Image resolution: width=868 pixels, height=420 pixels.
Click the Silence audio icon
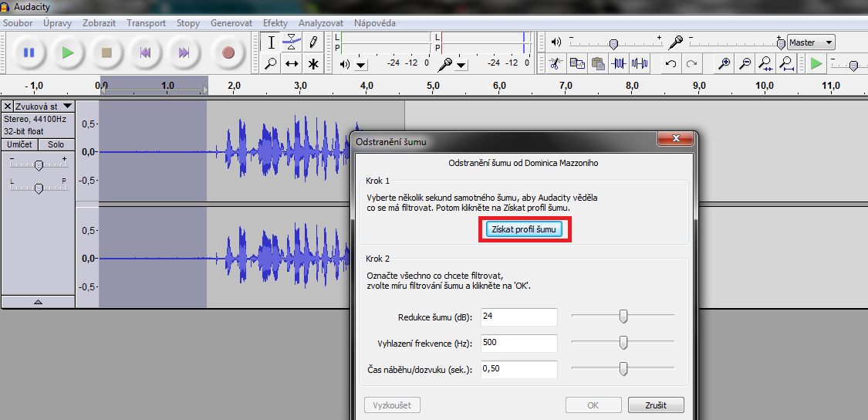pos(640,63)
